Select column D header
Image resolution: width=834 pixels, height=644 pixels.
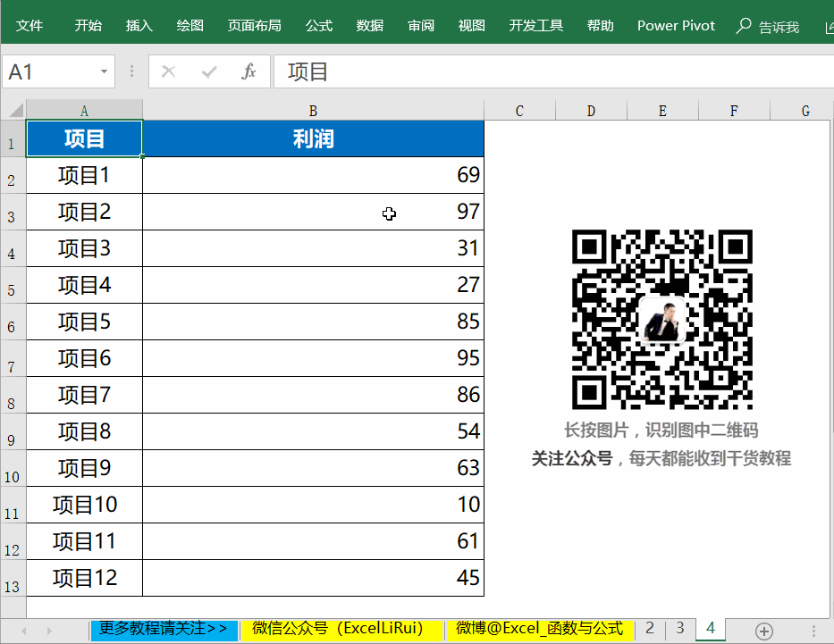591,111
